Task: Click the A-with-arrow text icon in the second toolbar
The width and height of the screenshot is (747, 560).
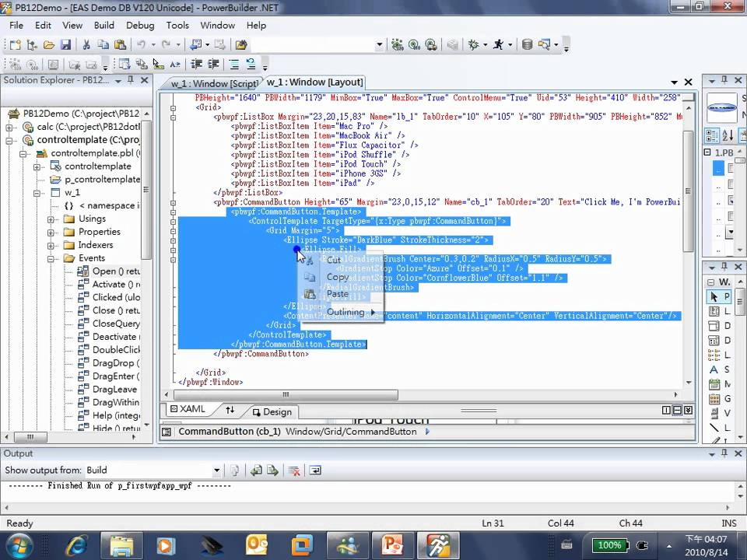Action: coord(175,64)
